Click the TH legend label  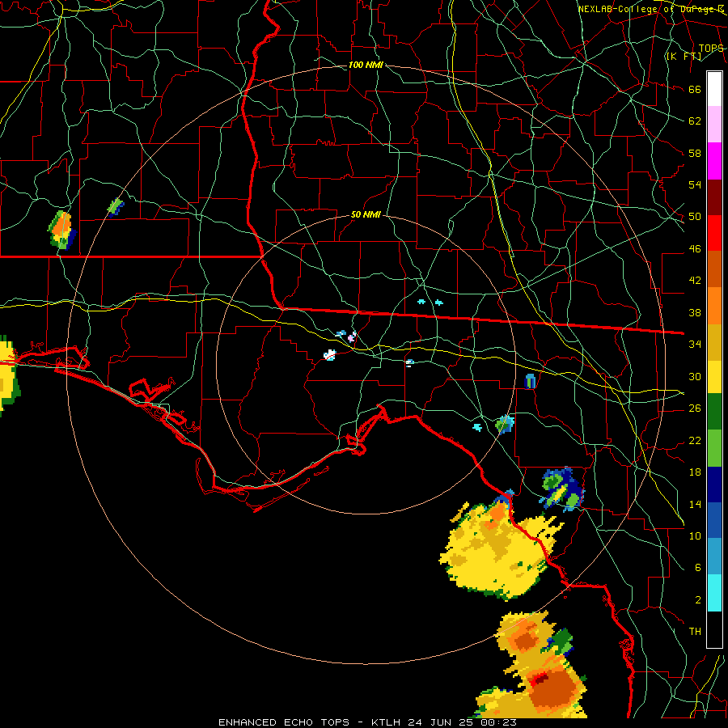(x=695, y=632)
